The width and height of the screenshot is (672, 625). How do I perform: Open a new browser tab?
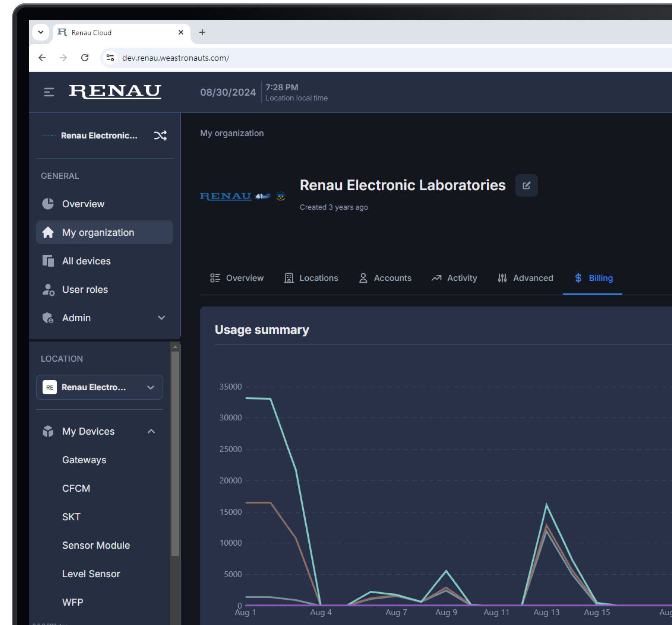(x=202, y=32)
